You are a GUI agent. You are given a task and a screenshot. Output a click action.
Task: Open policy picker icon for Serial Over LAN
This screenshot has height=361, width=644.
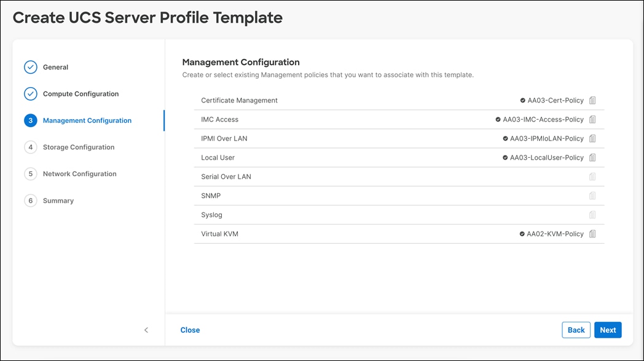pos(592,176)
